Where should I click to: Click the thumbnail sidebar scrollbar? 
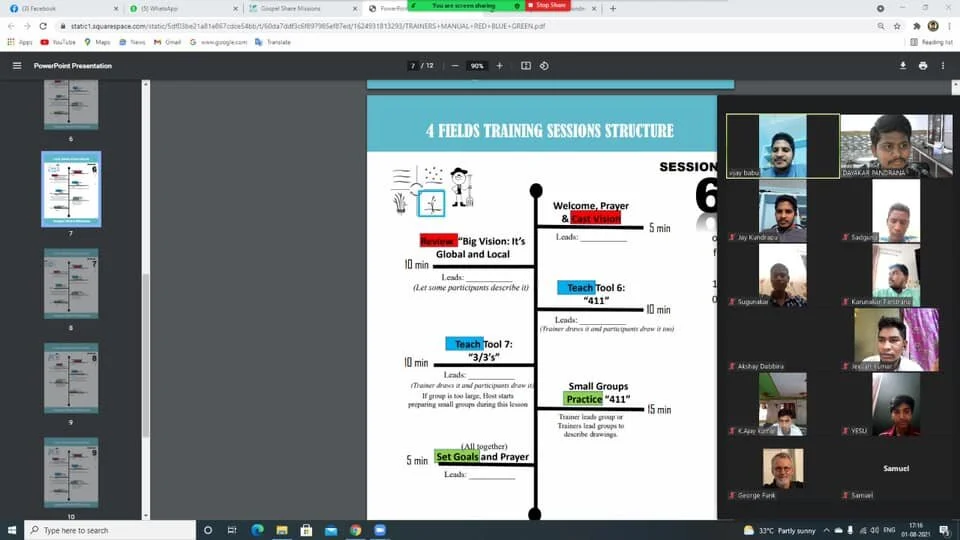coord(146,355)
